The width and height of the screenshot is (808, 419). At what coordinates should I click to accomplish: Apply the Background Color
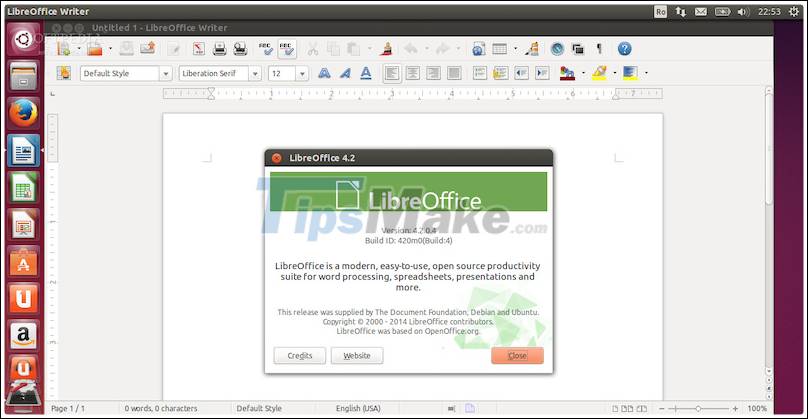[x=630, y=73]
